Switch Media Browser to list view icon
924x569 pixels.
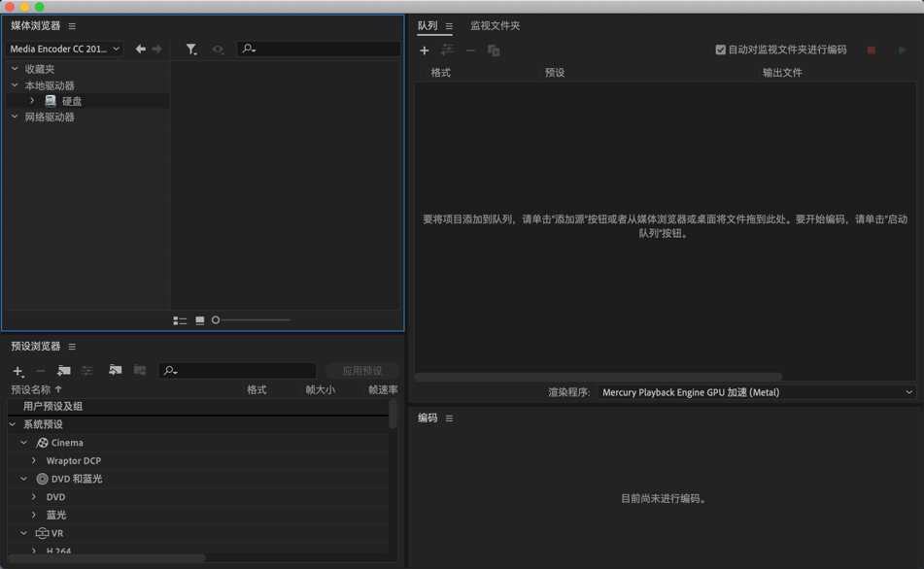pos(180,319)
